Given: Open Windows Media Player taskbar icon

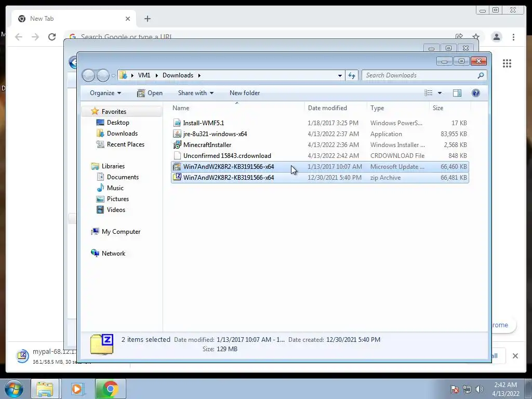Looking at the screenshot, I should click(77, 389).
